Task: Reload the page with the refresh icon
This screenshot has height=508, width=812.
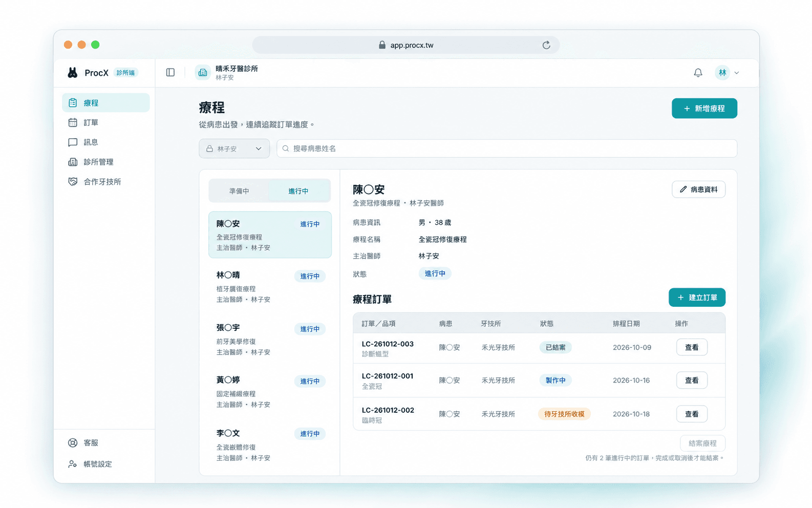Action: [546, 45]
